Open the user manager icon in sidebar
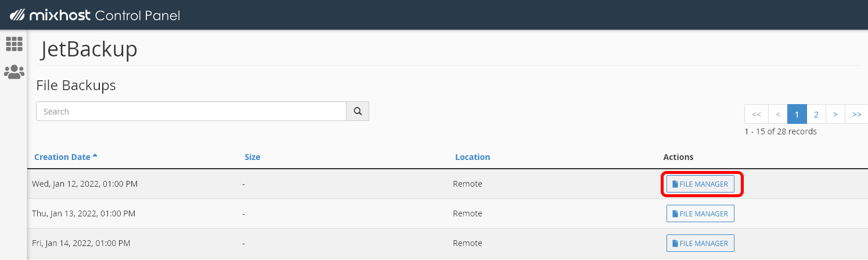This screenshot has width=868, height=260. (14, 72)
